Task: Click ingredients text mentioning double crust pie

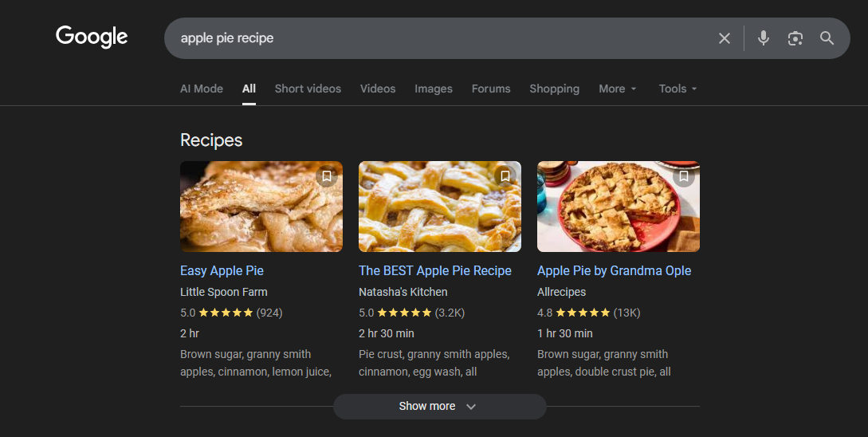Action: point(604,363)
